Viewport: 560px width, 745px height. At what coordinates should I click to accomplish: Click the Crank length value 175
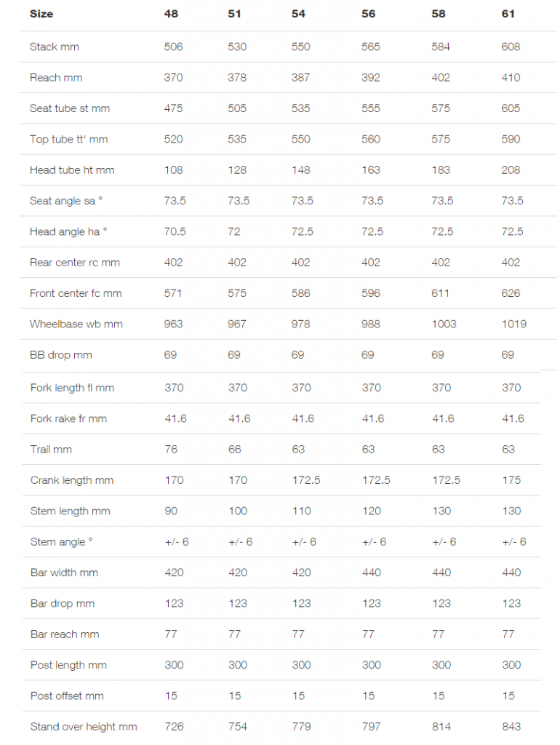[x=511, y=480]
